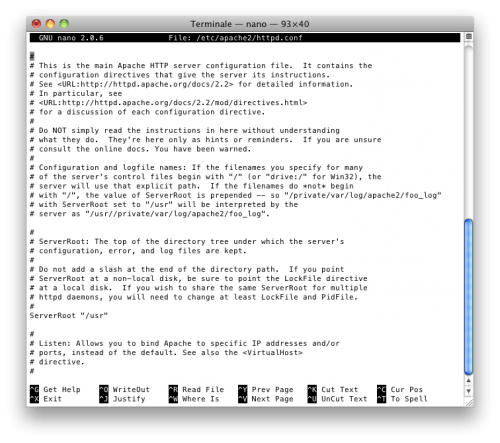Zoom window with the green button

(x=64, y=24)
